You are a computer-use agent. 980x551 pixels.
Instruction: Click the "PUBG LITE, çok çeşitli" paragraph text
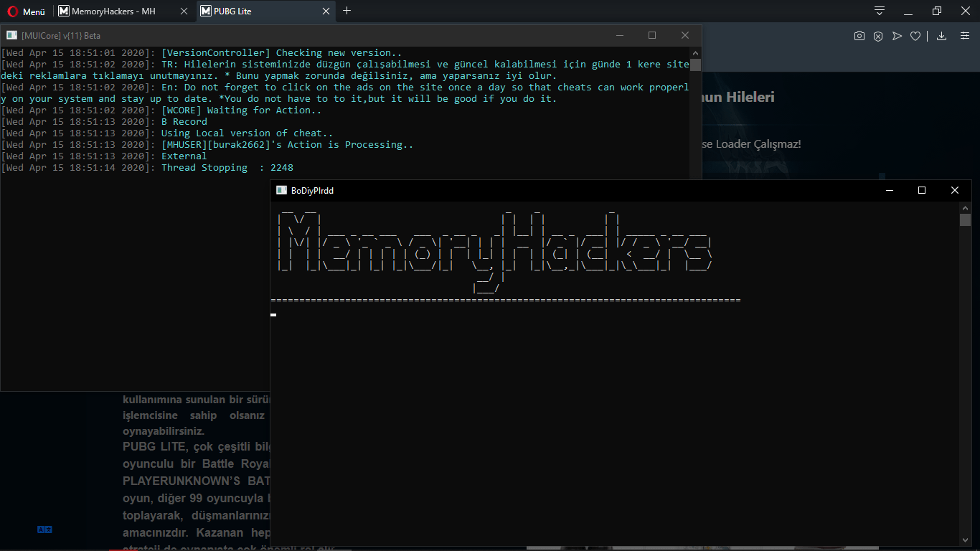point(196,446)
